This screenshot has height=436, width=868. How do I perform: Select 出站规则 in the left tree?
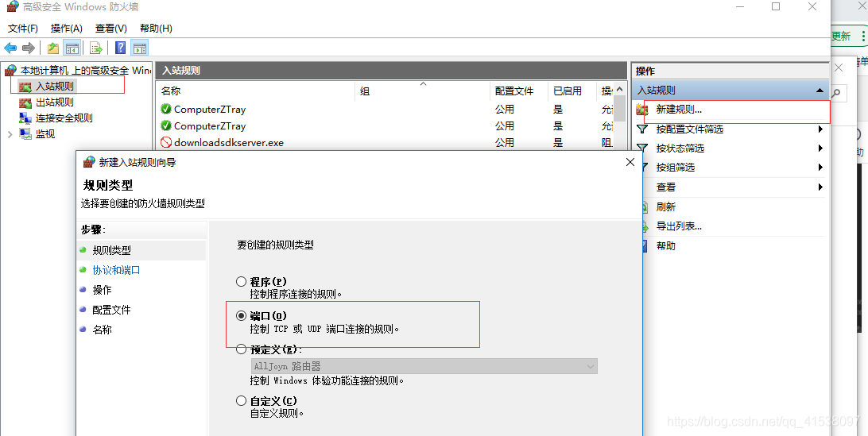[x=54, y=102]
